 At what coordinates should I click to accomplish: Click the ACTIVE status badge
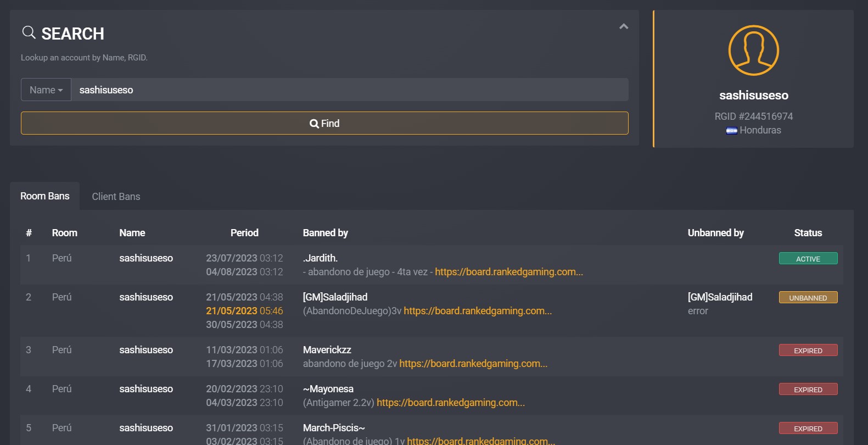(808, 259)
